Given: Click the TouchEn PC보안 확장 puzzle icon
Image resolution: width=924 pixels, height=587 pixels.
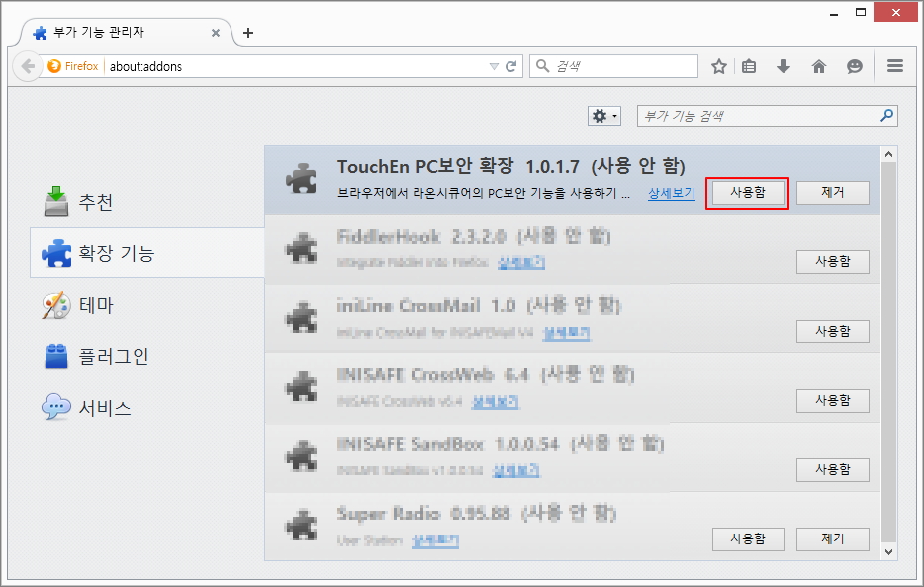Looking at the screenshot, I should [x=301, y=178].
